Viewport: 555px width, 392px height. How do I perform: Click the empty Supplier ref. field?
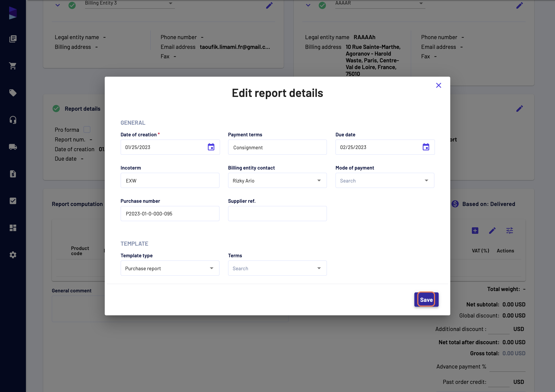pyautogui.click(x=277, y=214)
